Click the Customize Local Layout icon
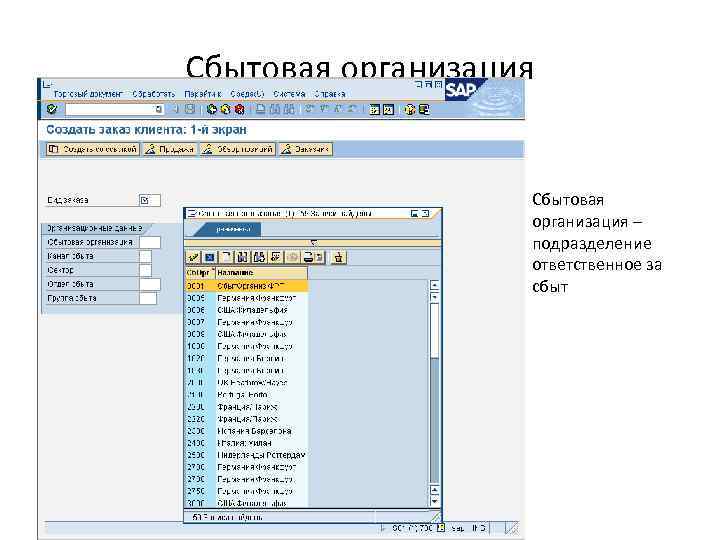Screen dimensions: 720x540 coord(423,109)
